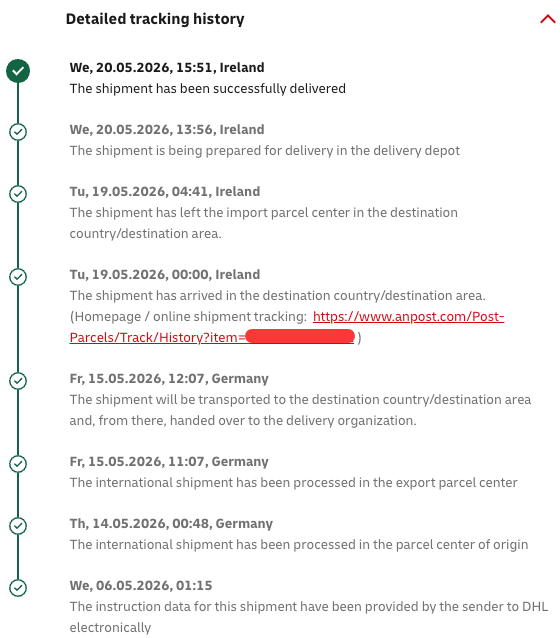
Task: Click checkmark icon for 19.05.2026 00:00 arrival
Action: 18,277
